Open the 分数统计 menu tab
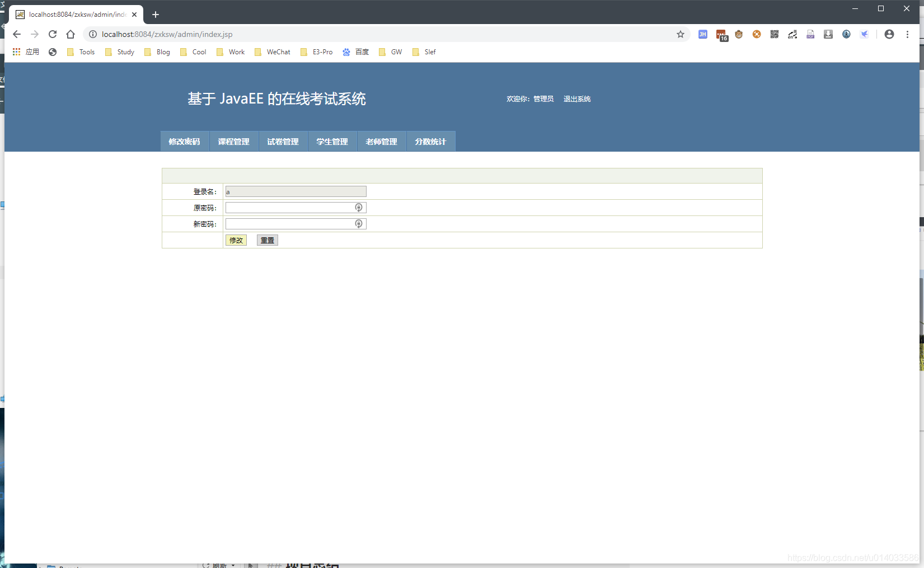 click(431, 142)
